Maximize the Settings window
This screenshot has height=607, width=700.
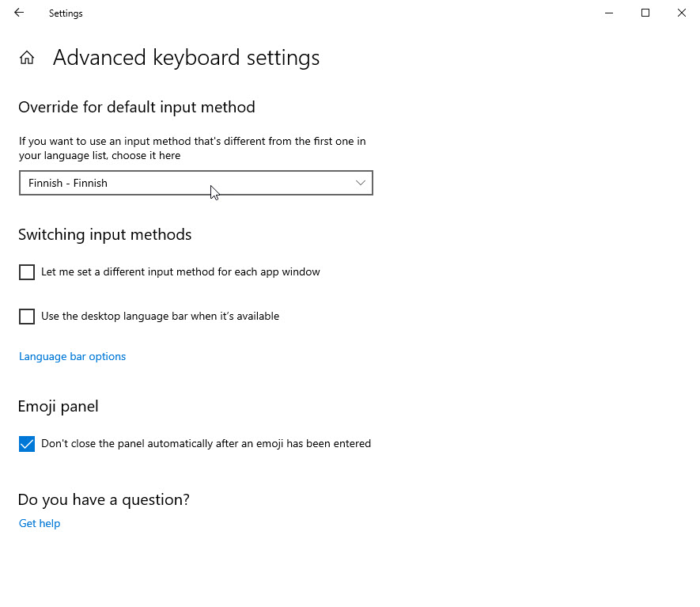pyautogui.click(x=645, y=13)
